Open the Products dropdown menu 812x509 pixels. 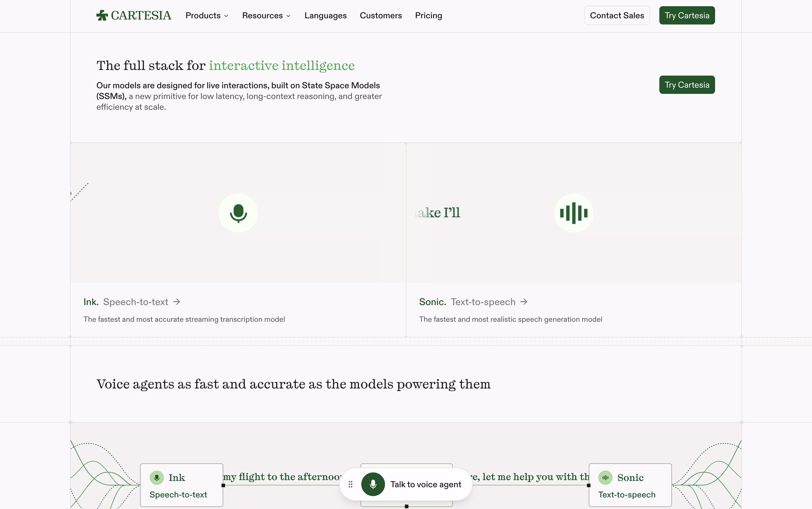pos(207,16)
